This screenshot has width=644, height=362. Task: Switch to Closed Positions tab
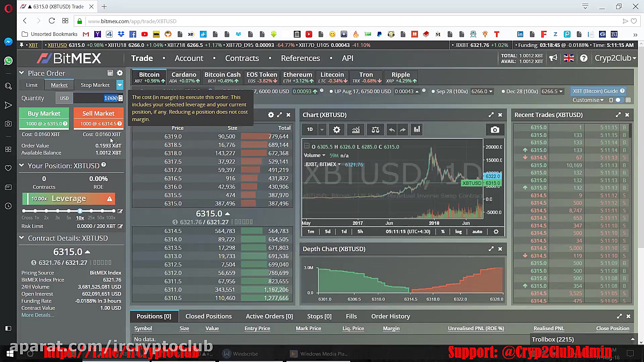click(208, 316)
